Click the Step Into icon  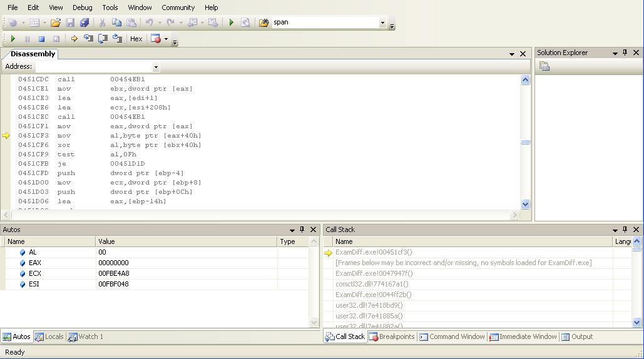coord(88,39)
